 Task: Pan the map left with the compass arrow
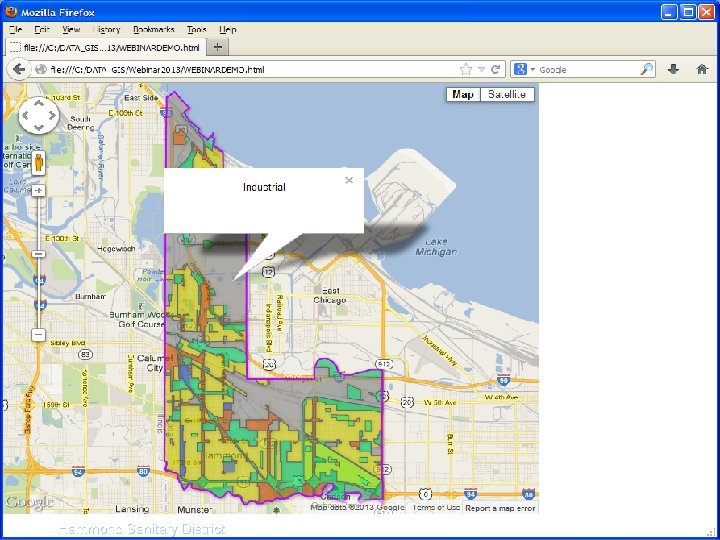(26, 116)
